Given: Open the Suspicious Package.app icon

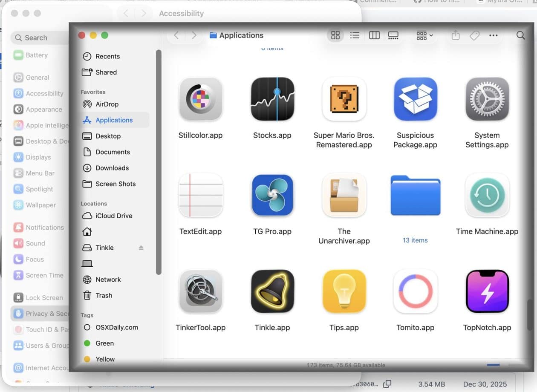Looking at the screenshot, I should click(x=415, y=99).
